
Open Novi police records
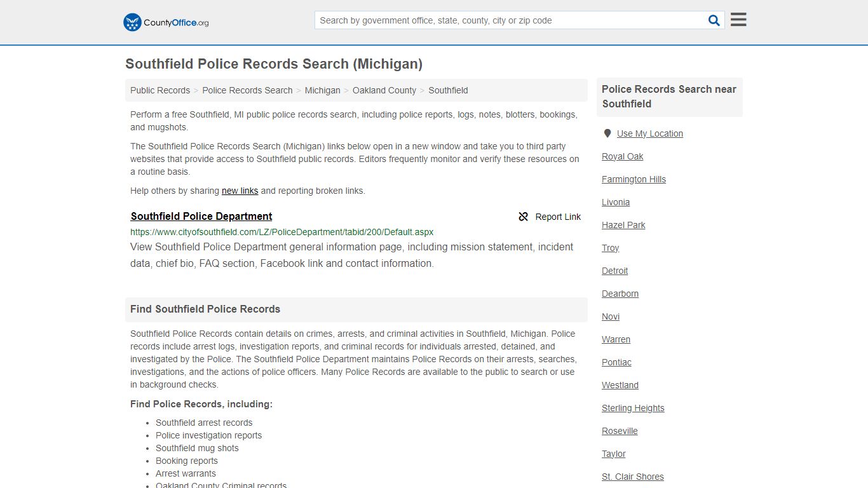(x=611, y=316)
